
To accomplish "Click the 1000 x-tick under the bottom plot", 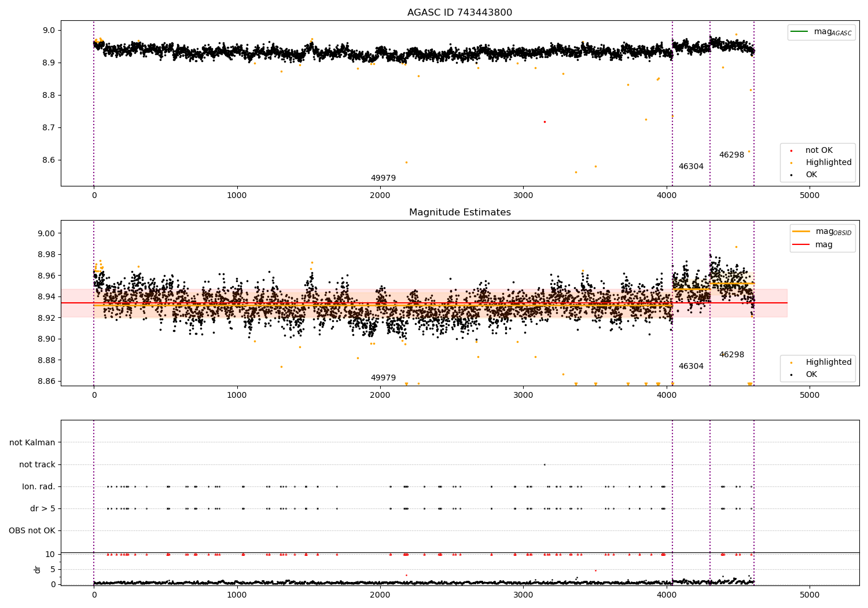I will (237, 595).
